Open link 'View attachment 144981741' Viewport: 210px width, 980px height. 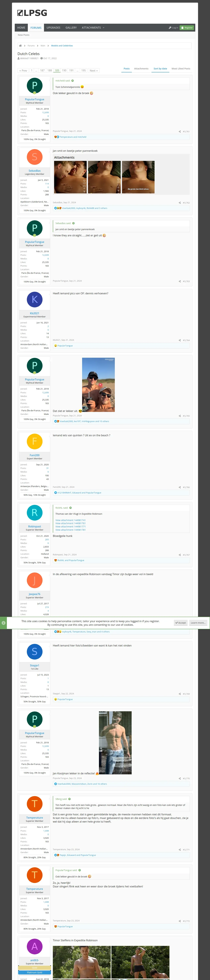pyautogui.click(x=70, y=520)
